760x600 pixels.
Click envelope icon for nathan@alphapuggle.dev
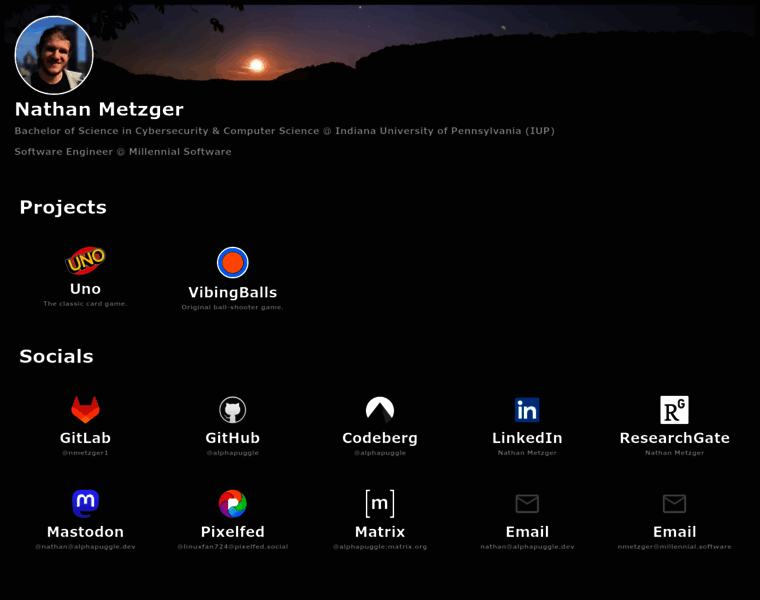point(527,503)
